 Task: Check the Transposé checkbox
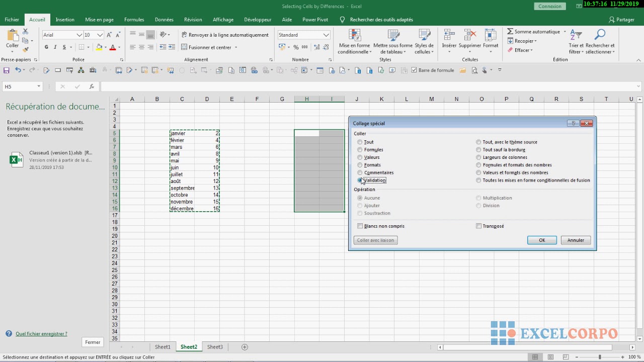coord(479,226)
